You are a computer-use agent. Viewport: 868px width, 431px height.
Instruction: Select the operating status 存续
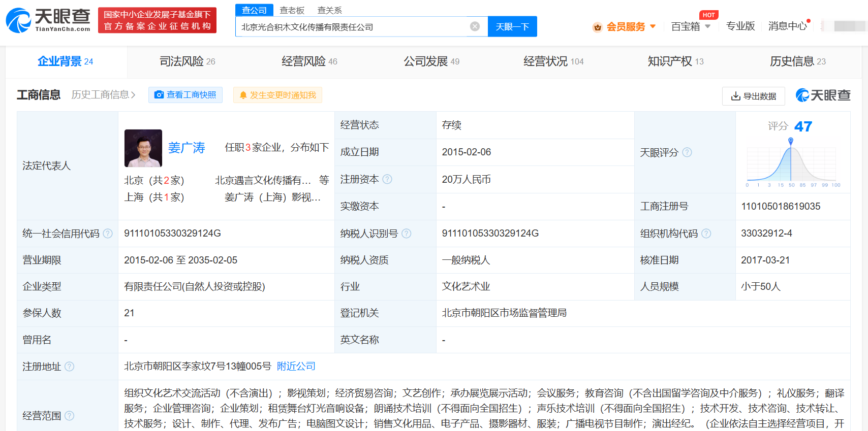[452, 125]
